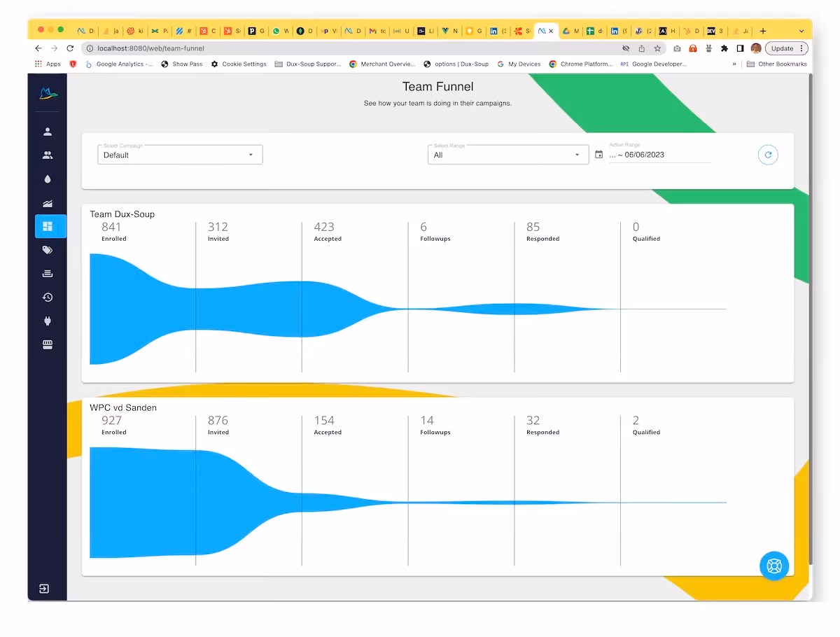Open the power plug integrations icon in sidebar
Screen dimensions: 840x637
click(48, 321)
